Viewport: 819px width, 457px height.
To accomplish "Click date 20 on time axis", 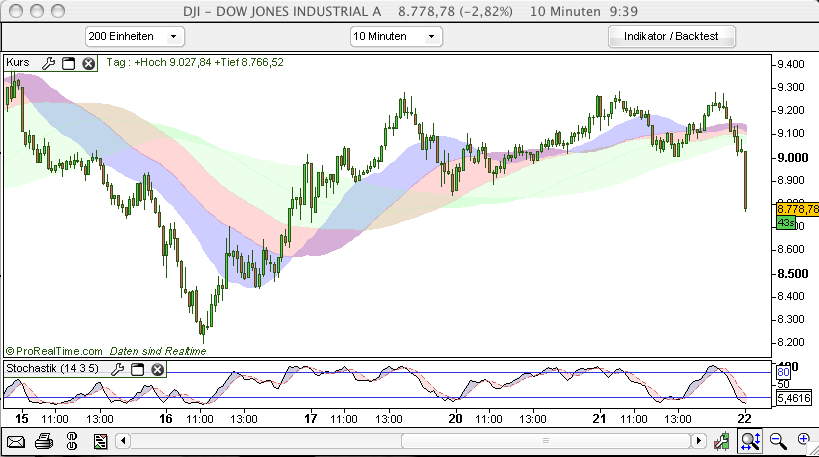I will click(455, 419).
